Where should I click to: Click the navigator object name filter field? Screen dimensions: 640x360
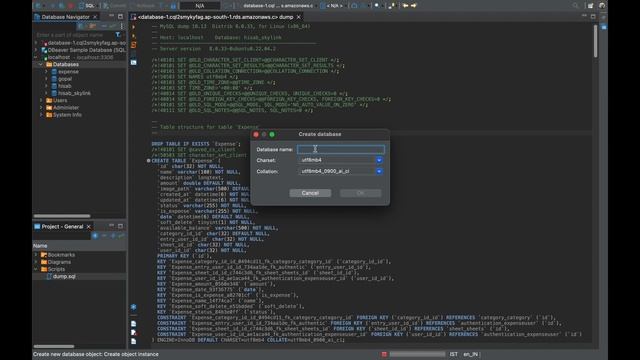coord(73,35)
